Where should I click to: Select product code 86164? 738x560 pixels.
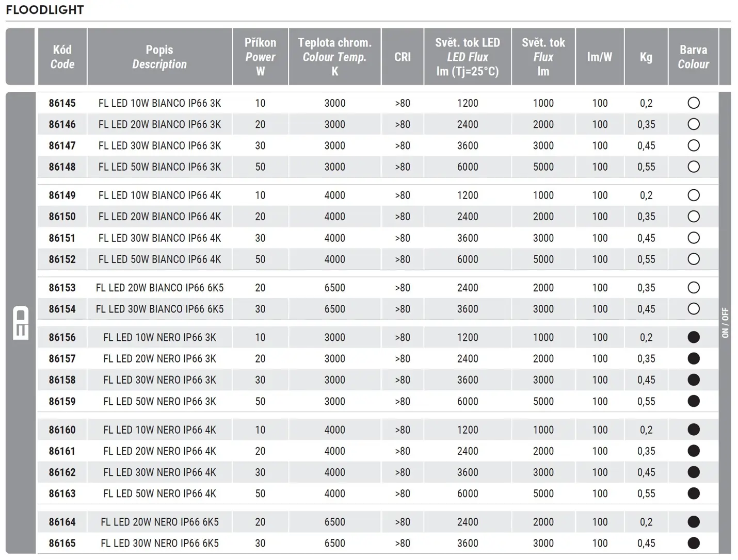click(x=62, y=522)
